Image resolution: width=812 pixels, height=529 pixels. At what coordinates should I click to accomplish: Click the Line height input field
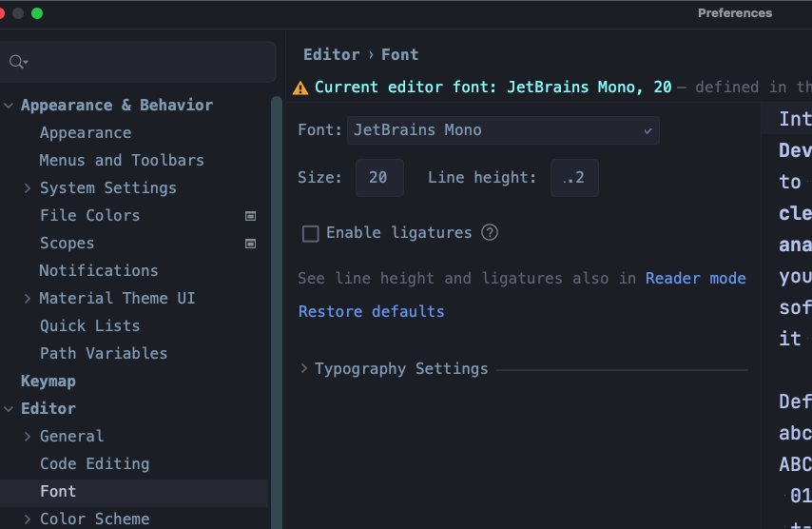(574, 178)
